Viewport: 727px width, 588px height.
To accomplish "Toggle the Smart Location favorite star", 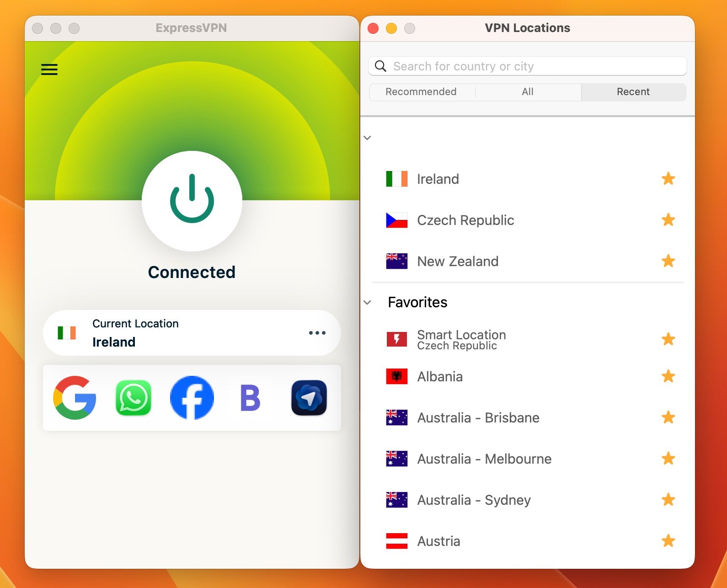I will click(x=668, y=339).
